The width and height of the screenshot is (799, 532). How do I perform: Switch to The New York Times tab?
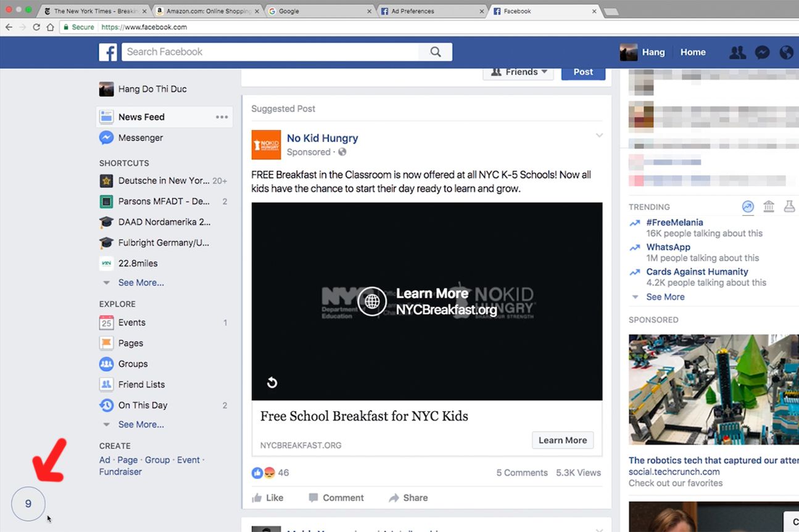[96, 11]
